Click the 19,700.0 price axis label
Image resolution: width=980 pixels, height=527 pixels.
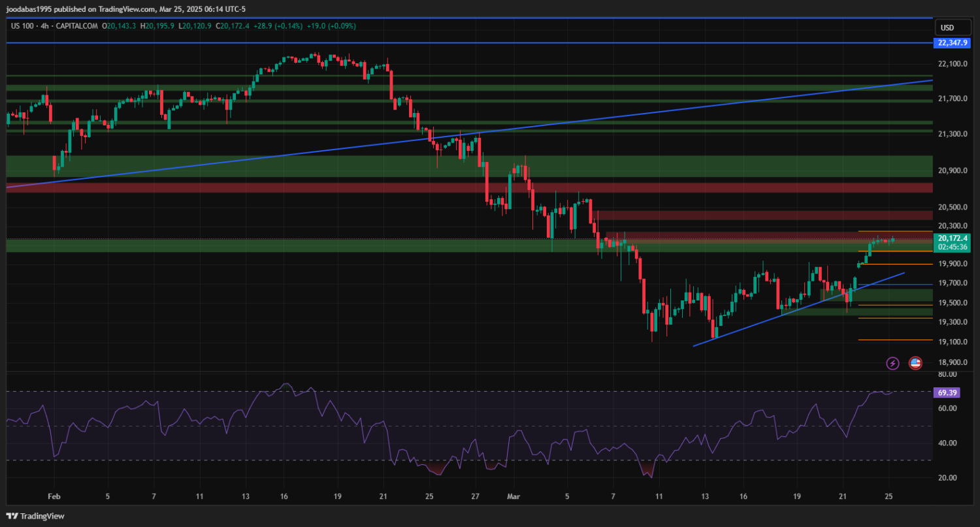[952, 283]
